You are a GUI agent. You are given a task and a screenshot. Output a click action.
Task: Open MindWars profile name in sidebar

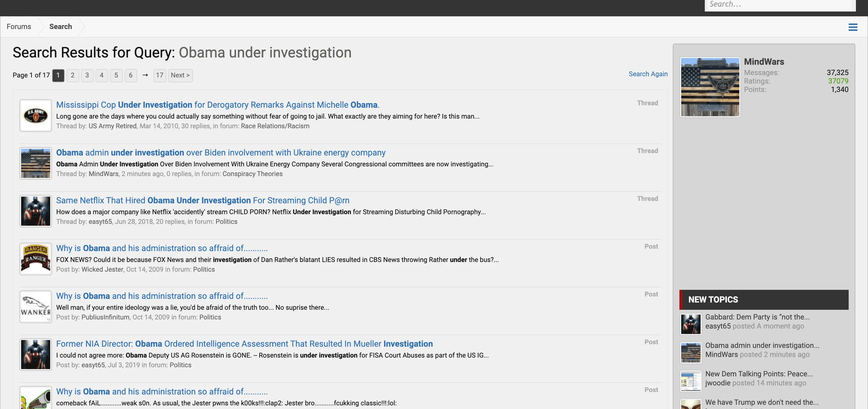click(764, 62)
